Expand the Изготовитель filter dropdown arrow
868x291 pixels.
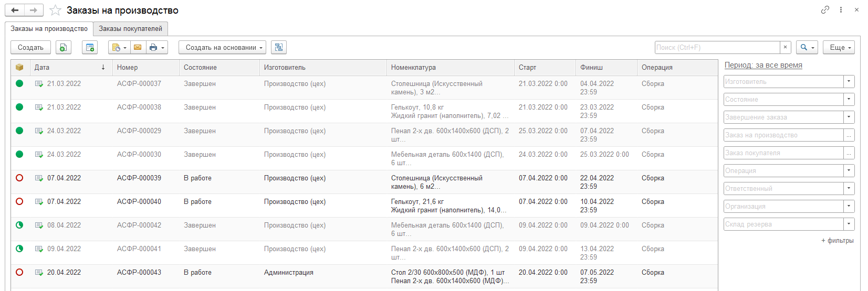(x=849, y=81)
